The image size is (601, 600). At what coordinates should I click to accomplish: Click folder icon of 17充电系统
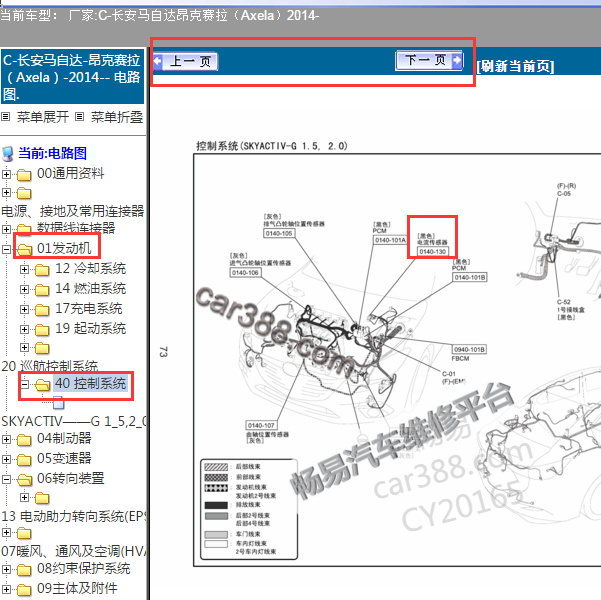pyautogui.click(x=42, y=310)
